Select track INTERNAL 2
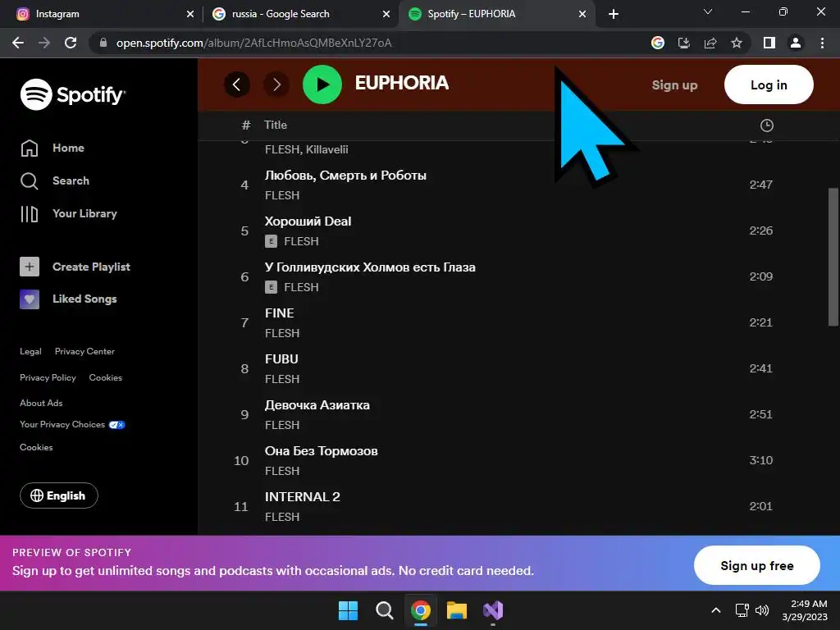The width and height of the screenshot is (840, 630). (303, 496)
